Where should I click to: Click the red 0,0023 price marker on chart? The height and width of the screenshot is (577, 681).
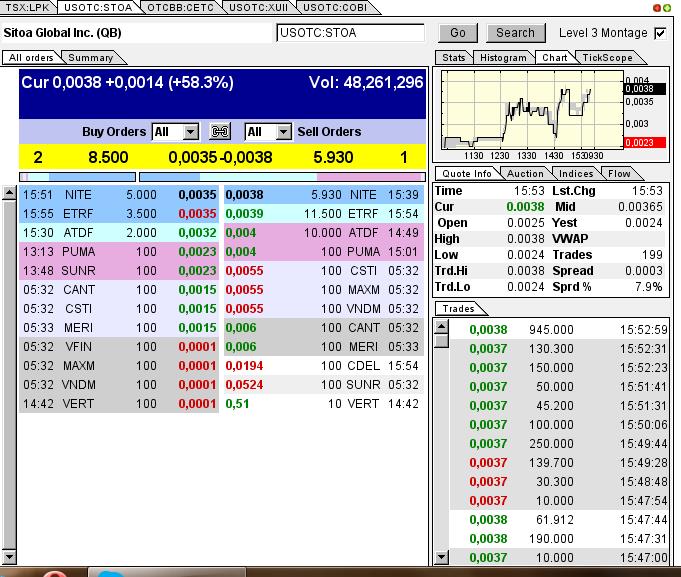pos(639,143)
